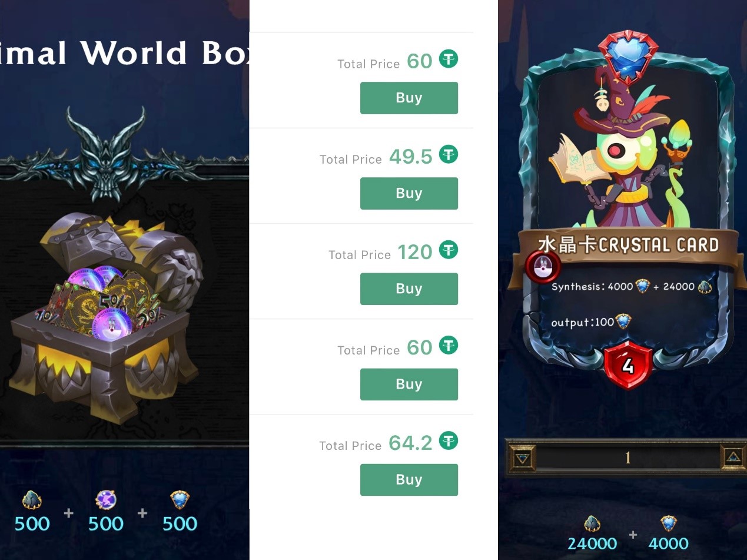The height and width of the screenshot is (560, 747).
Task: Click the Buy button for 64.2 price
Action: (409, 479)
